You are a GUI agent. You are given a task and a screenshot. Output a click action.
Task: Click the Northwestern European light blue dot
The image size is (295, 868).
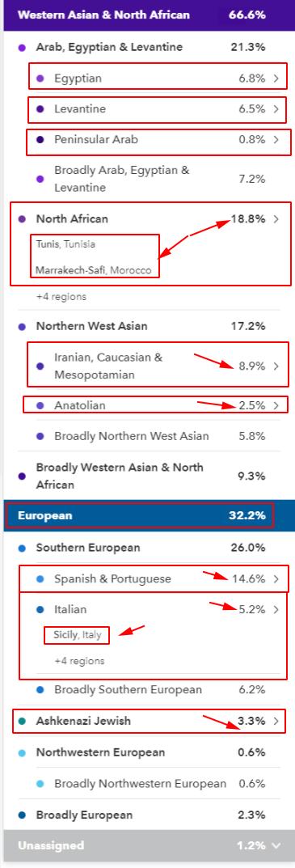coord(22,753)
